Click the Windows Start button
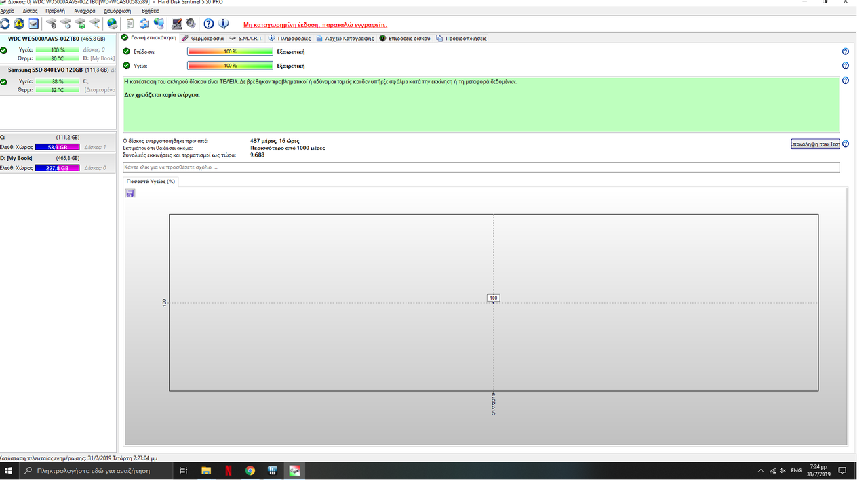The width and height of the screenshot is (868, 488). (x=9, y=470)
